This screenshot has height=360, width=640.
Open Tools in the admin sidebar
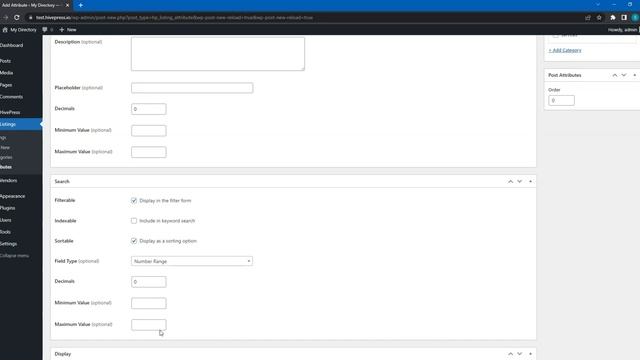point(5,232)
